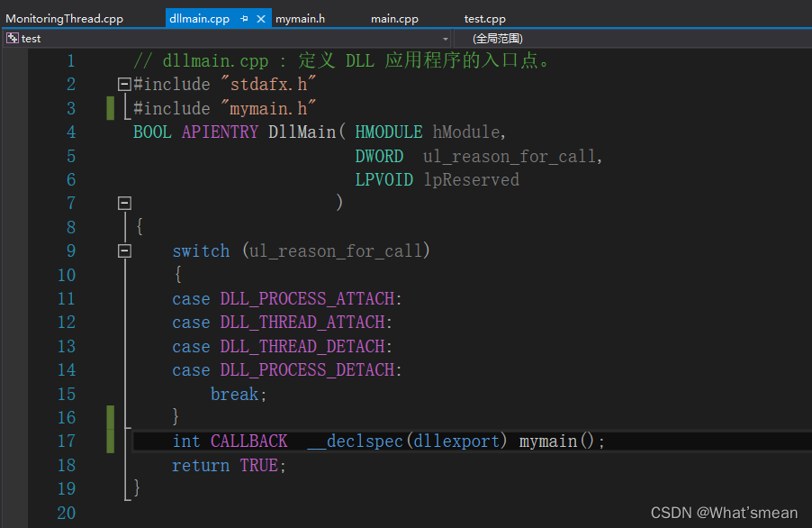This screenshot has width=812, height=528.
Task: Click line number 9 in the gutter
Action: [70, 250]
